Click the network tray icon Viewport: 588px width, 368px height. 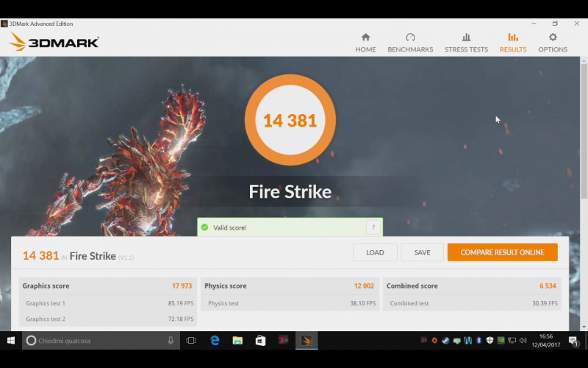512,341
